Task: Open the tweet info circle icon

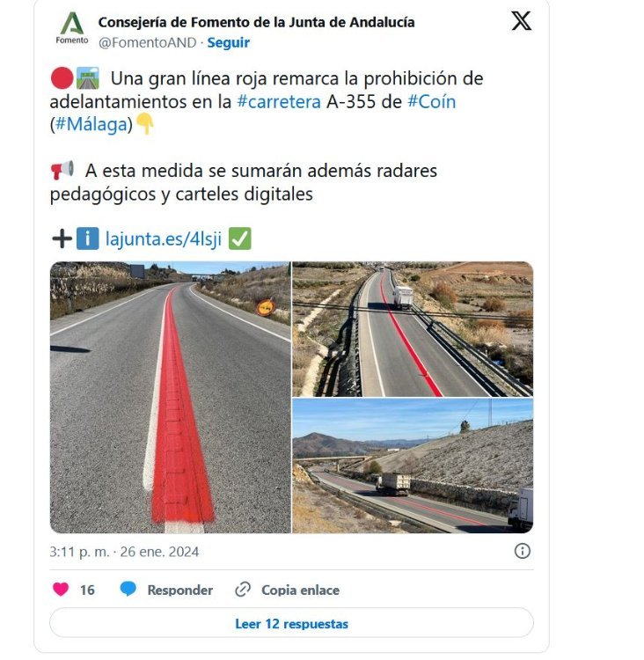Action: (x=523, y=551)
